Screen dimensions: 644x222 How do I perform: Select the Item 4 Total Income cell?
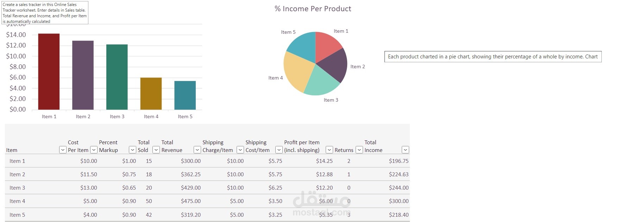pyautogui.click(x=399, y=201)
